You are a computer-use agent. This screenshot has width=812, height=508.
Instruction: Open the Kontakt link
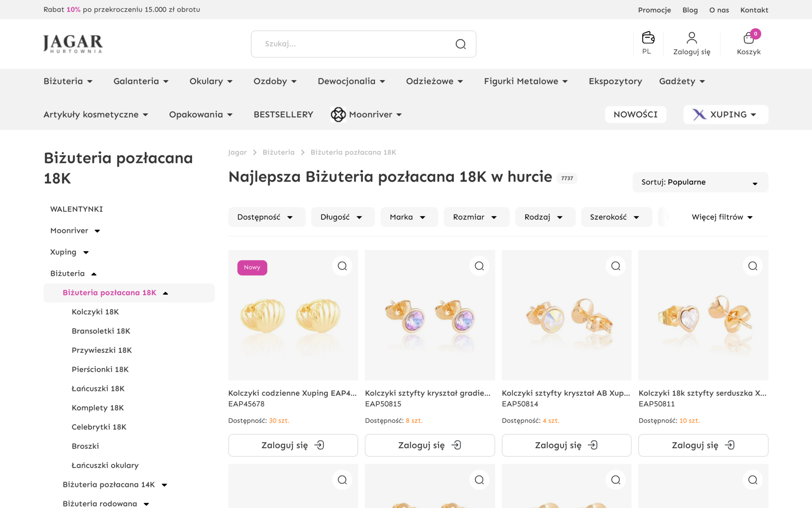754,10
